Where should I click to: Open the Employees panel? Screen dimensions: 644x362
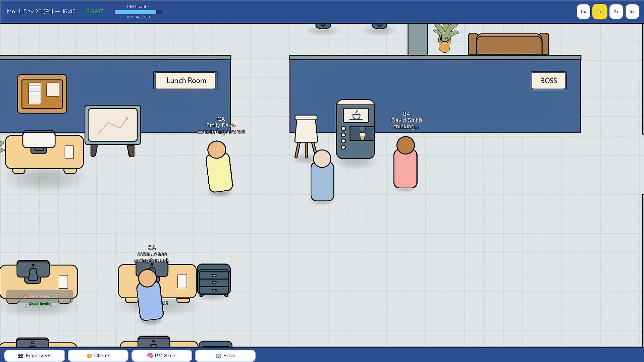pyautogui.click(x=35, y=356)
